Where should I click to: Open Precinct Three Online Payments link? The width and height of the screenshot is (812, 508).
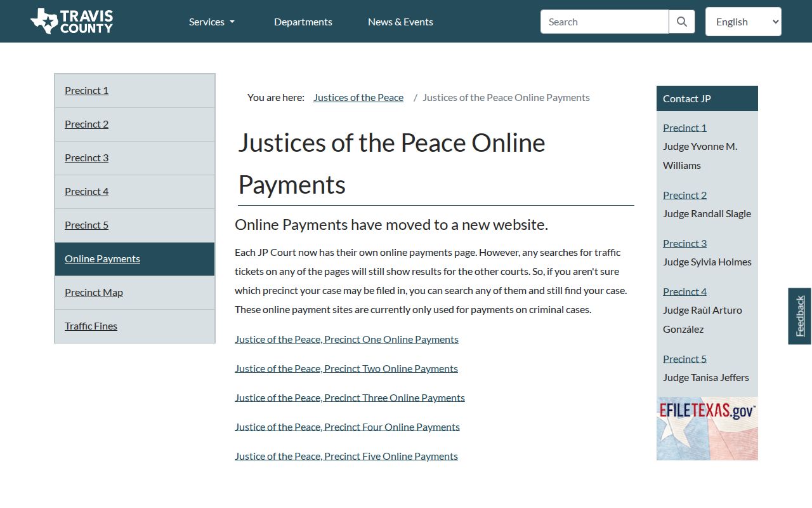pos(350,398)
